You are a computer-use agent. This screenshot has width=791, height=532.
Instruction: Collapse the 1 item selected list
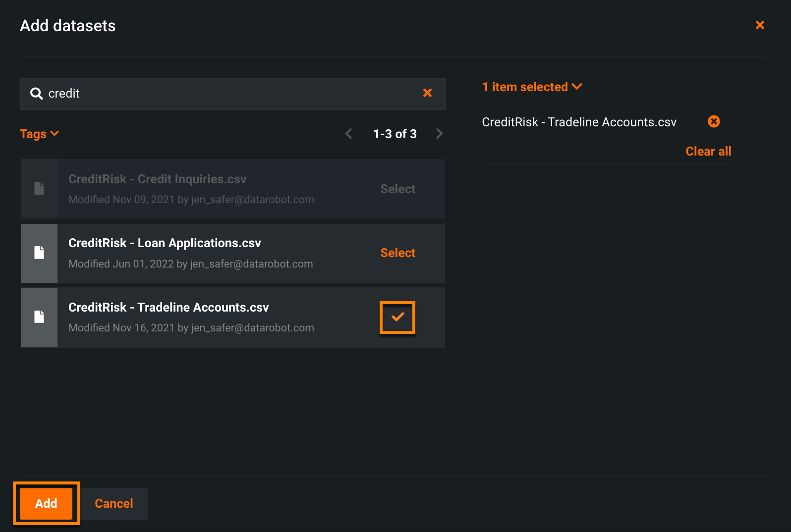(532, 87)
